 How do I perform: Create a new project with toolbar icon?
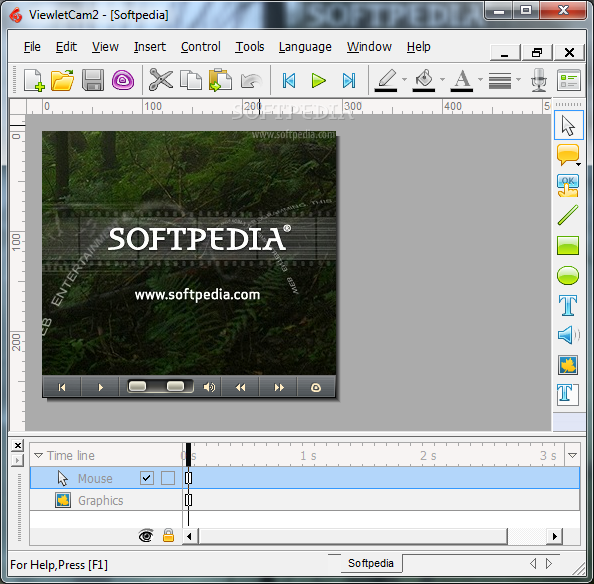(x=34, y=80)
